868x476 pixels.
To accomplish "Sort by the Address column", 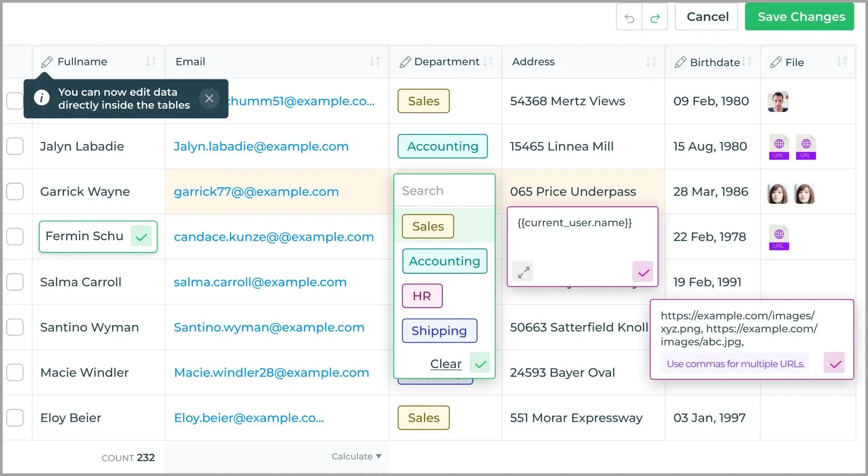I will tap(651, 62).
